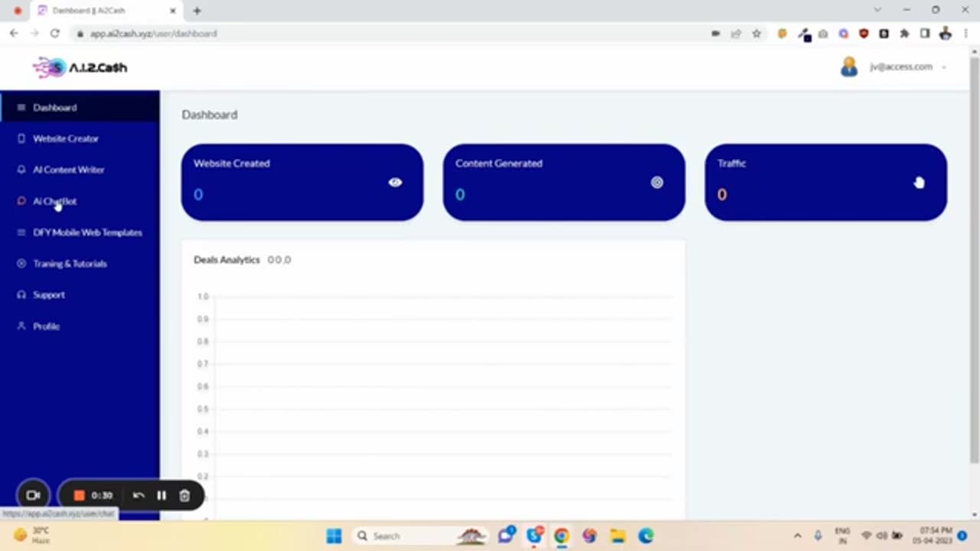Click the user avatar icon in header

(x=849, y=67)
